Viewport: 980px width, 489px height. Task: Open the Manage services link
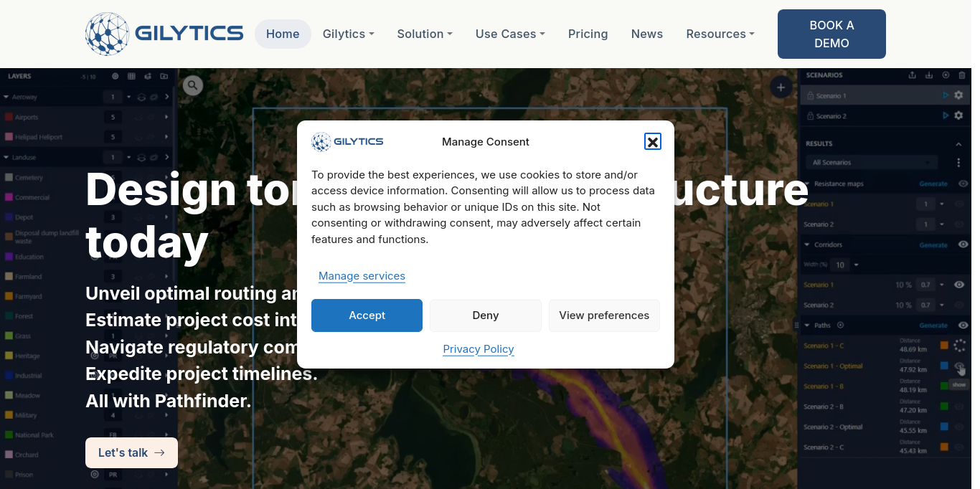362,276
